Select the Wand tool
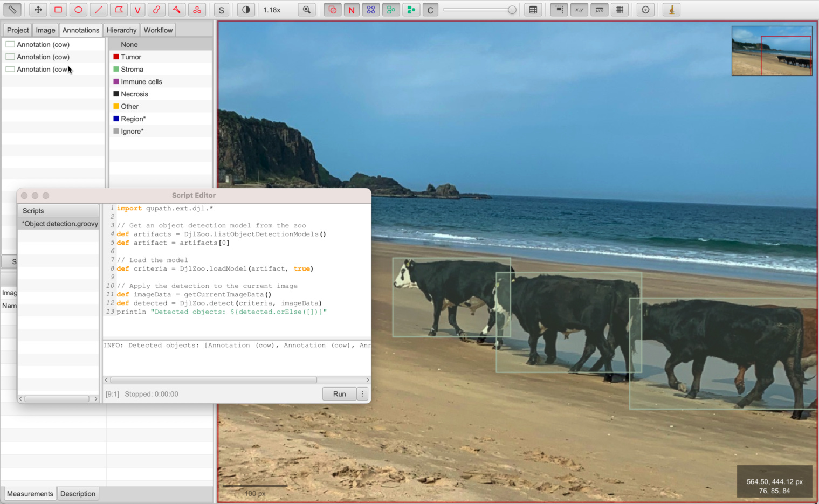The height and width of the screenshot is (504, 819). coord(176,10)
